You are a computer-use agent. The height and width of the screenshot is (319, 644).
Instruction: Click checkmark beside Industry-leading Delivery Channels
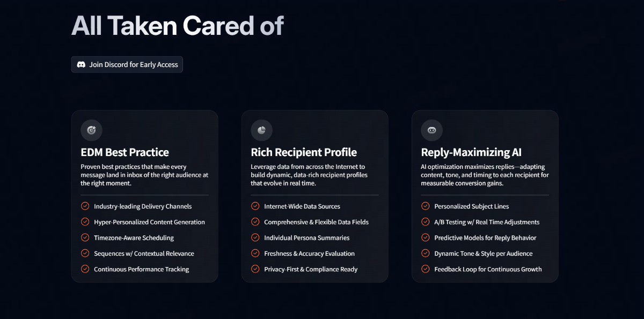click(85, 206)
